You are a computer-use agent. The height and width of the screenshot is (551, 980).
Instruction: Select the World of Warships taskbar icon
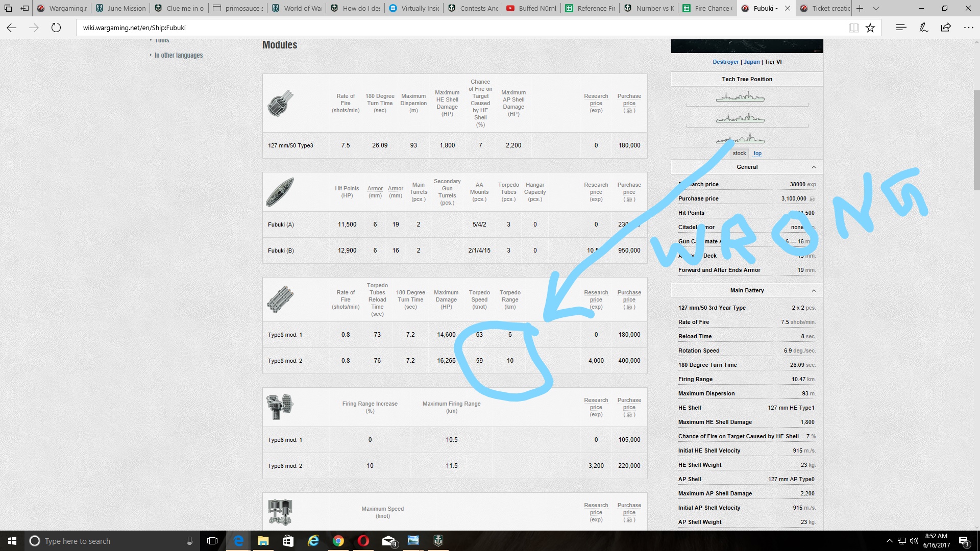point(438,540)
